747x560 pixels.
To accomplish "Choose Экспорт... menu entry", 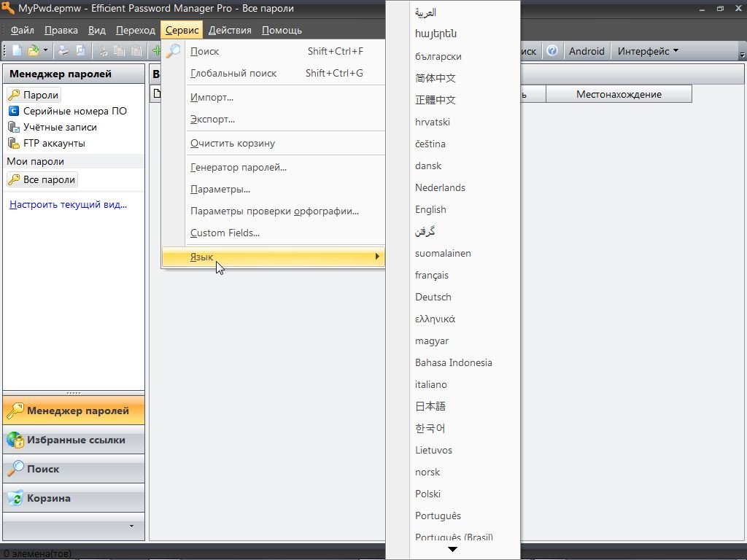I will click(x=274, y=119).
